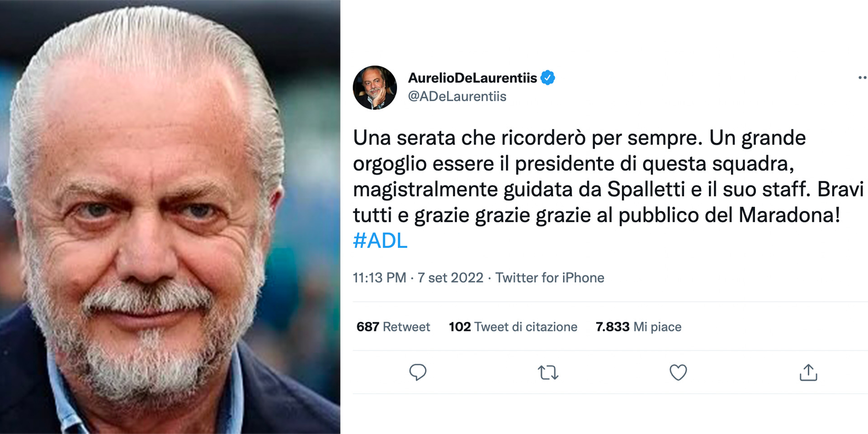Open the 7 set 2022 date link
The height and width of the screenshot is (434, 868).
pyautogui.click(x=450, y=278)
